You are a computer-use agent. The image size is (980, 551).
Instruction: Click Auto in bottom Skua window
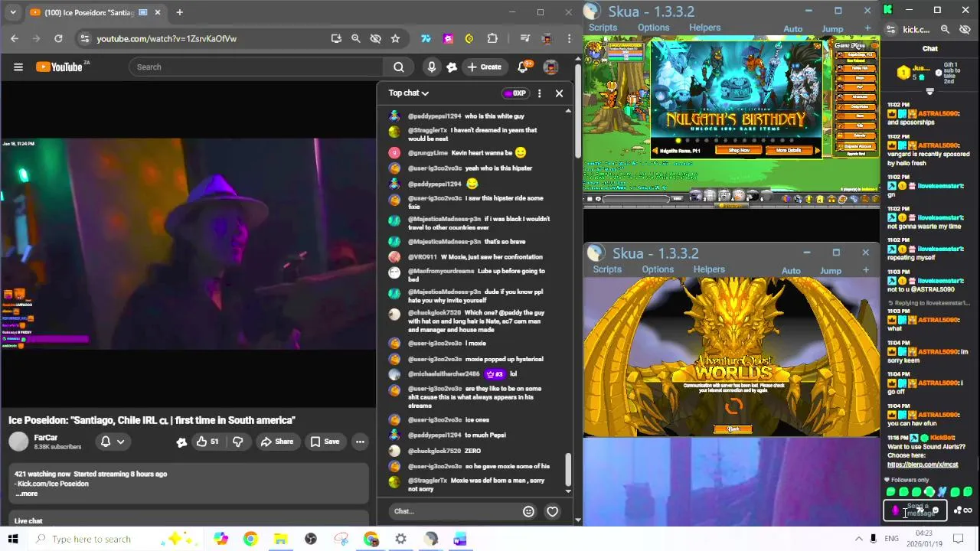(791, 271)
